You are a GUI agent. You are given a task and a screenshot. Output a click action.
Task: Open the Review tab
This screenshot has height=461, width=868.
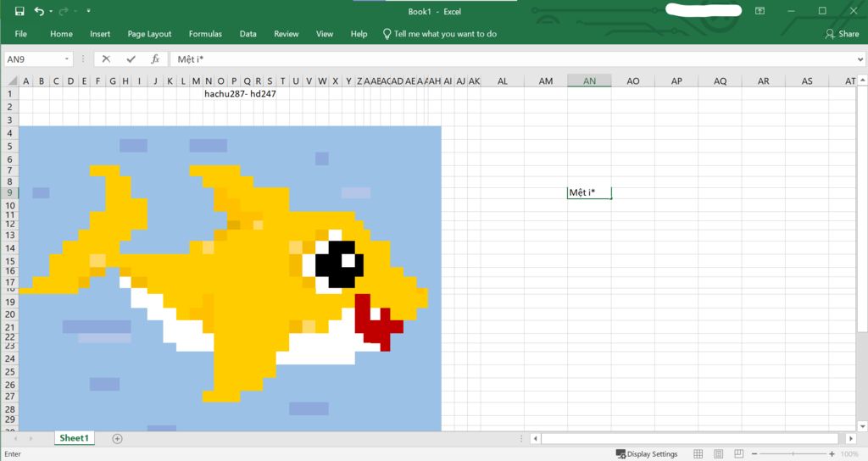[x=287, y=34]
